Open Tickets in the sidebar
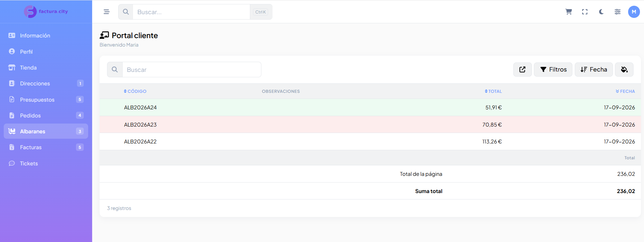644x242 pixels. point(46,163)
